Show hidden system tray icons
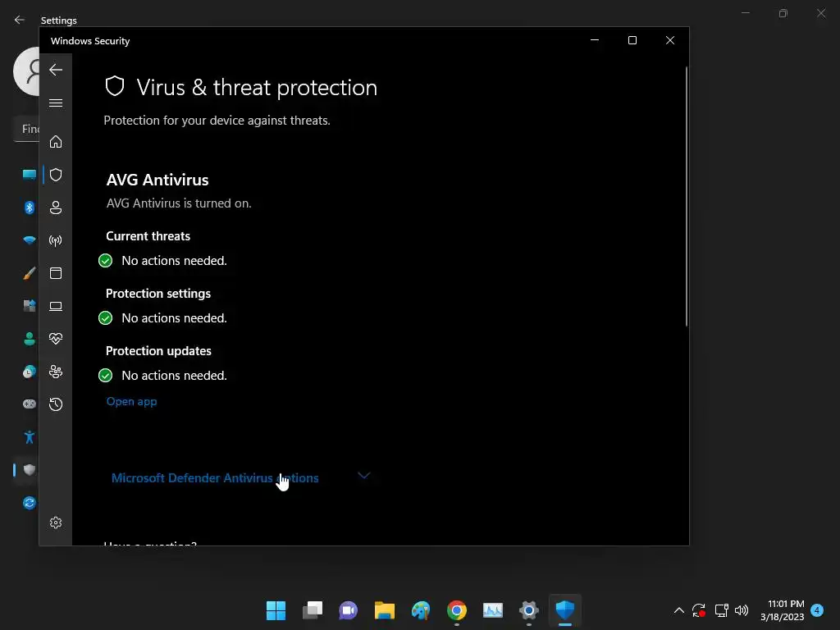The height and width of the screenshot is (630, 840). [678, 610]
